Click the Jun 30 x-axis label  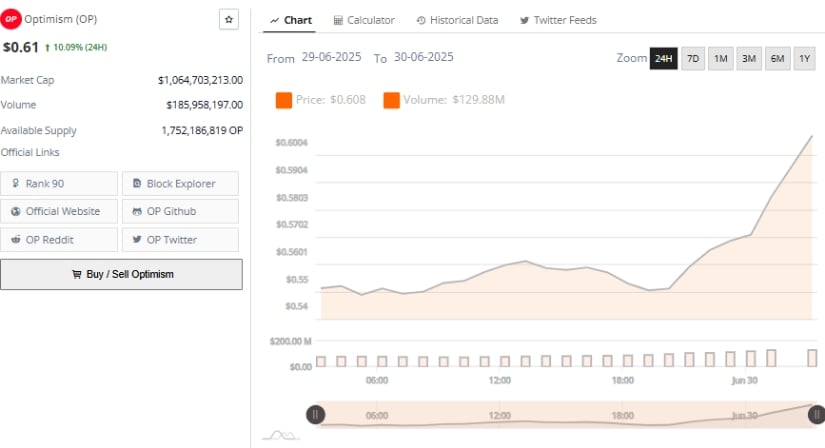coord(744,380)
